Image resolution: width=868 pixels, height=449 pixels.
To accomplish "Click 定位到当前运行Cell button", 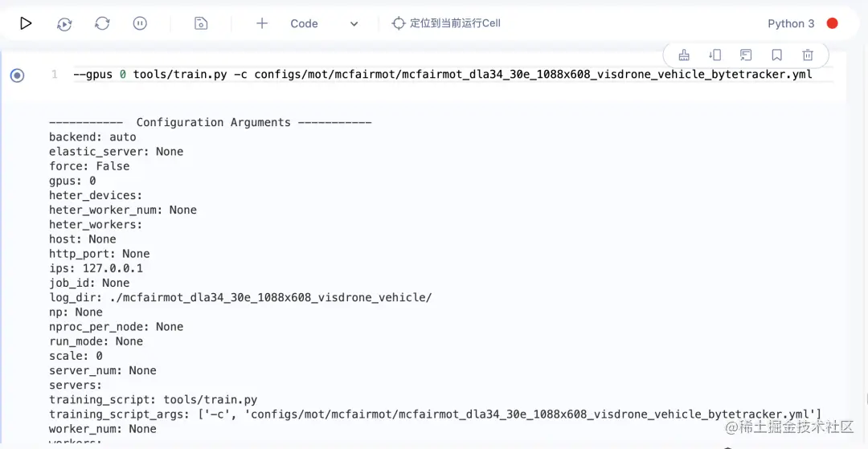I will point(446,23).
